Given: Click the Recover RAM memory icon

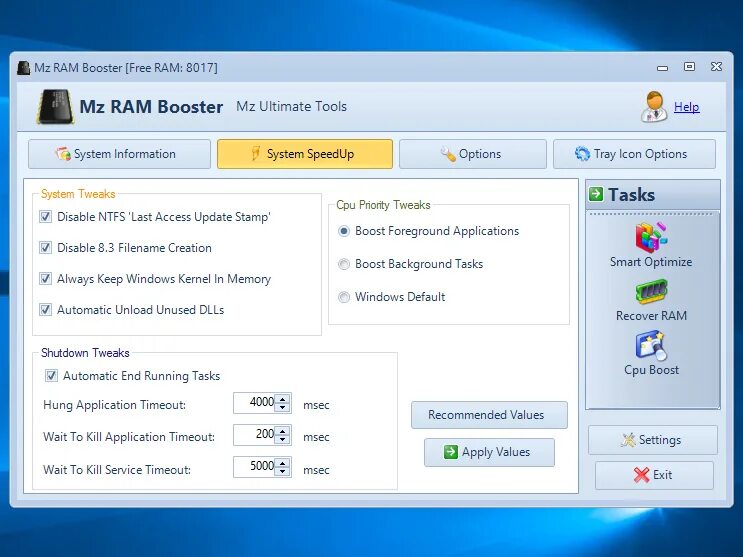Looking at the screenshot, I should (651, 292).
